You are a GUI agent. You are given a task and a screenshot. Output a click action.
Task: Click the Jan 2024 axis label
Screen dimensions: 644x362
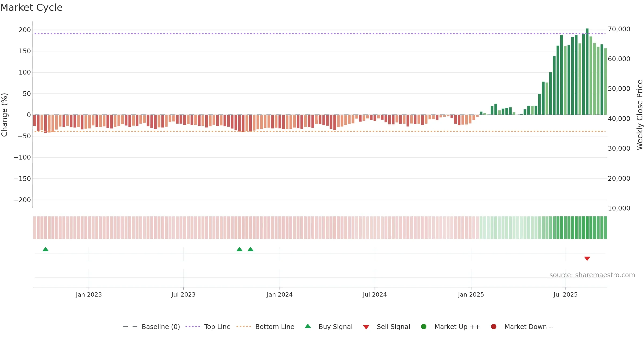pyautogui.click(x=280, y=295)
